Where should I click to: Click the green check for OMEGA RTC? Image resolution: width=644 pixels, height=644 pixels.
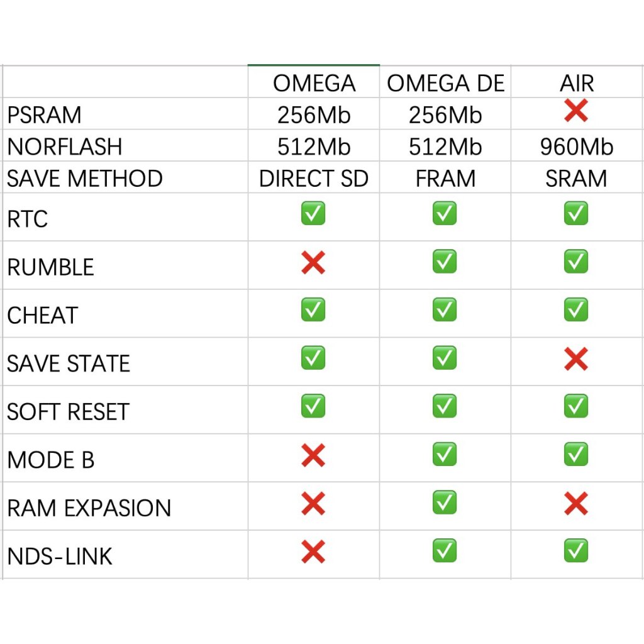pos(313,214)
